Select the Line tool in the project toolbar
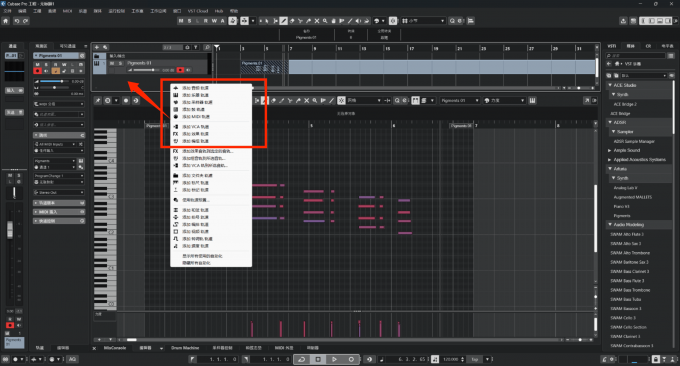The image size is (680, 366). tap(350, 21)
